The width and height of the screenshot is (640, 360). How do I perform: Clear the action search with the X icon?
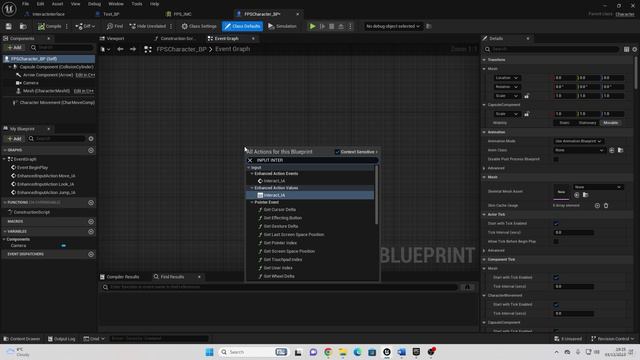[x=250, y=160]
